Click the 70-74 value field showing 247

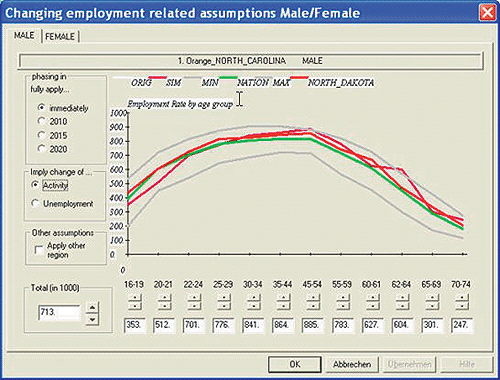pos(462,325)
